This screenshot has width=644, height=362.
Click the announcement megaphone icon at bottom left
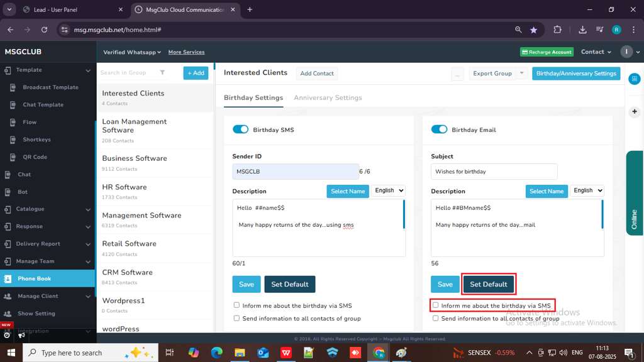[x=21, y=336]
